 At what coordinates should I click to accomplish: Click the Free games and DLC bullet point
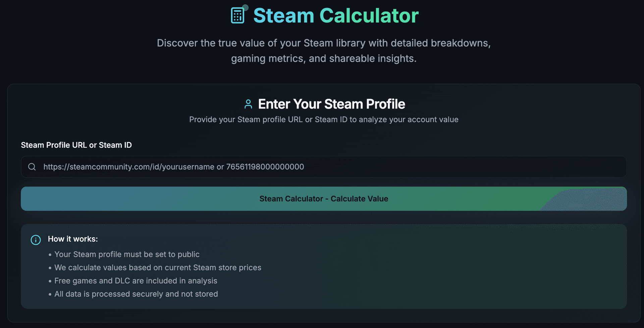pyautogui.click(x=136, y=281)
